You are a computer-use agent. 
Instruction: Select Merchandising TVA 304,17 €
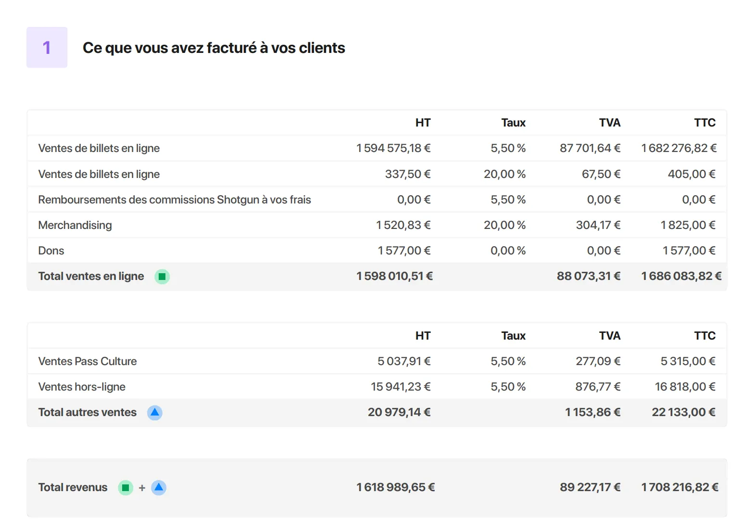point(598,225)
